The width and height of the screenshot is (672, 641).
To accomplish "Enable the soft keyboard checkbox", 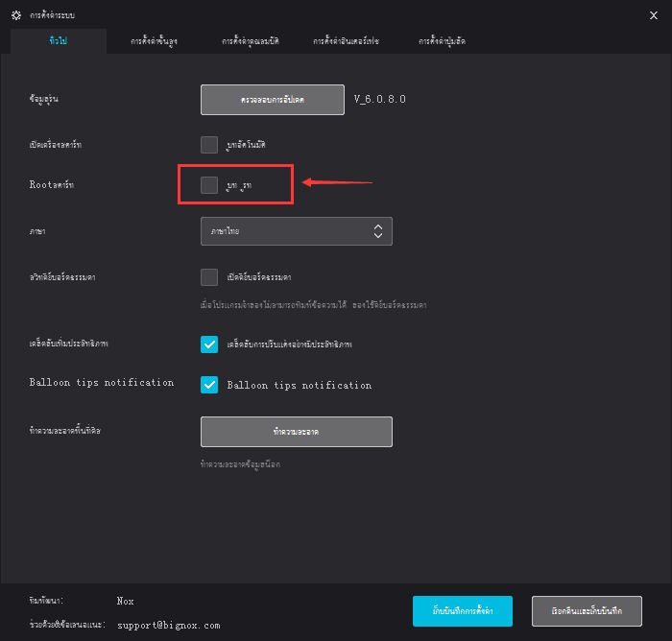I will coord(209,277).
